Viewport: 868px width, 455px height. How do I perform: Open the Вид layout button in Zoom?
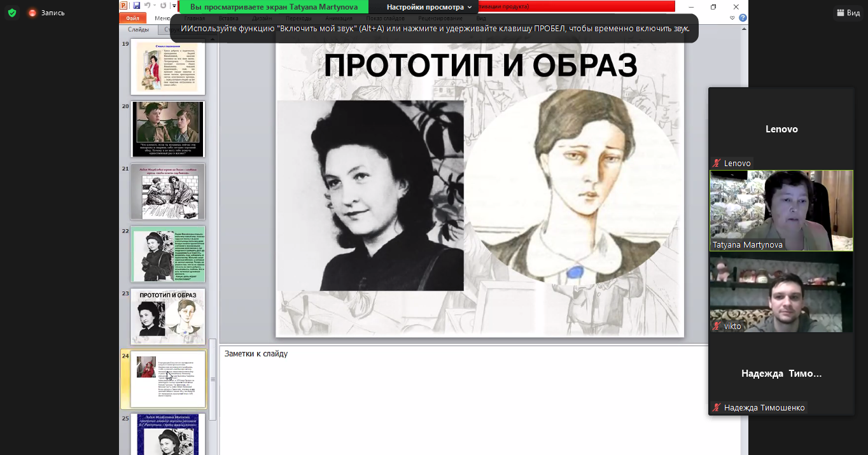849,13
